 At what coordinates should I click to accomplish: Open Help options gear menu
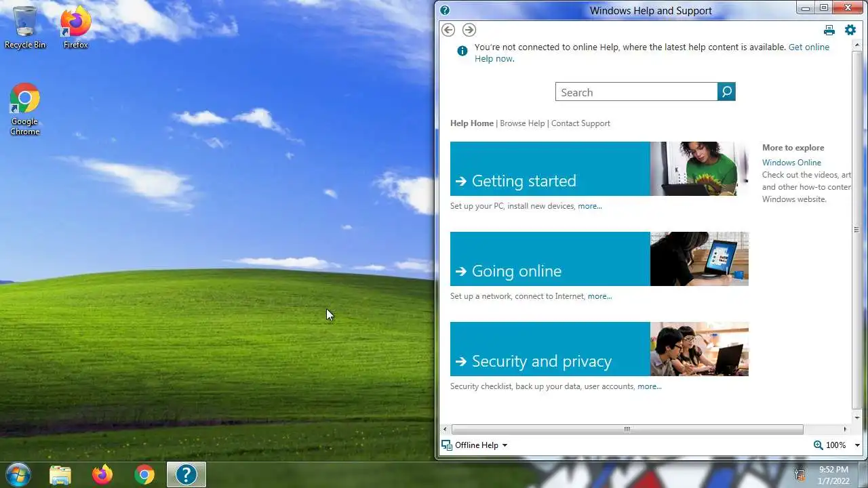tap(850, 30)
